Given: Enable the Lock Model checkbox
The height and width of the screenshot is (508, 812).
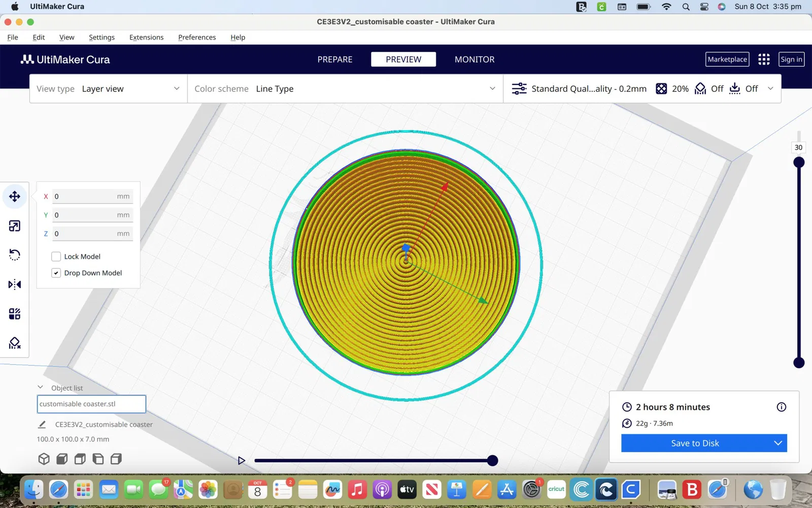Looking at the screenshot, I should [x=56, y=257].
